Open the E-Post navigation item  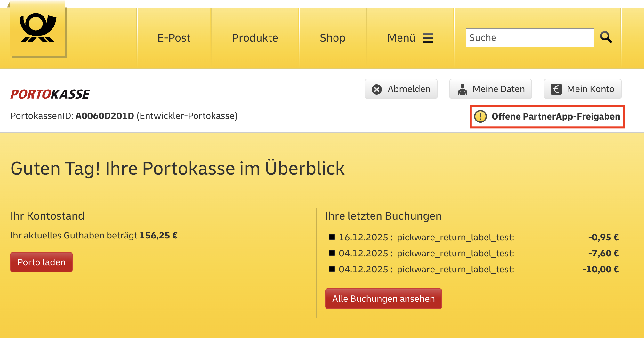[174, 38]
